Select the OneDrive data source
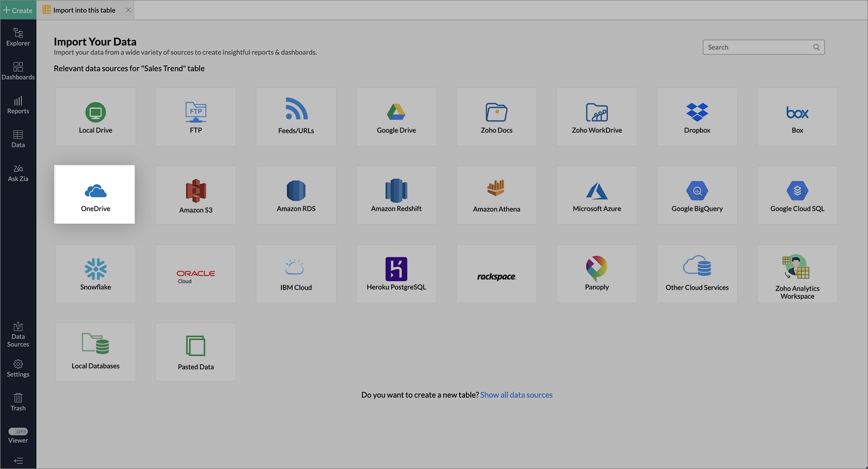This screenshot has height=469, width=868. coord(95,195)
